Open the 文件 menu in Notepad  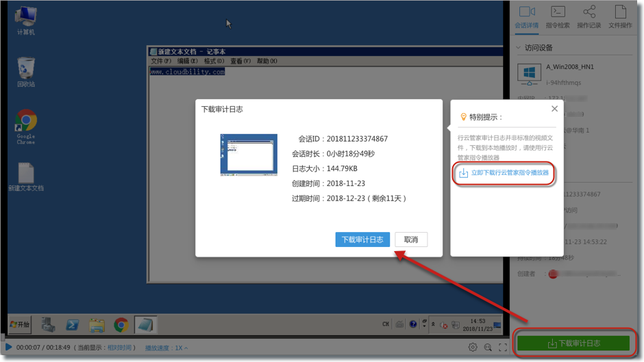[x=160, y=61]
